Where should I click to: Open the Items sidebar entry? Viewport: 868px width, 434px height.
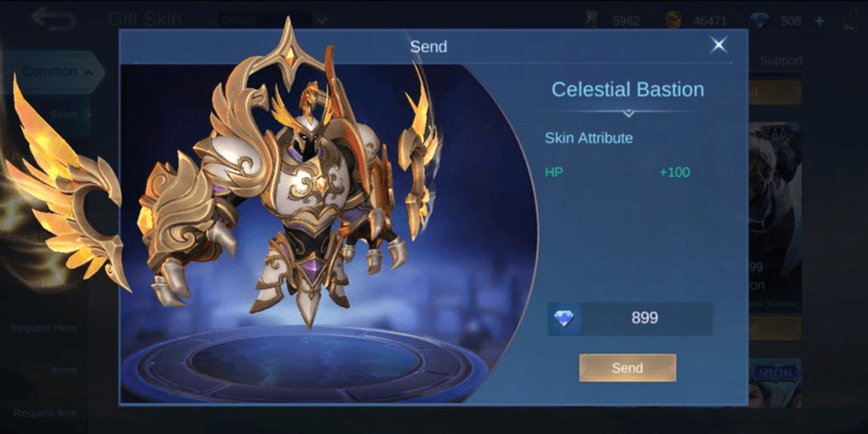click(64, 370)
